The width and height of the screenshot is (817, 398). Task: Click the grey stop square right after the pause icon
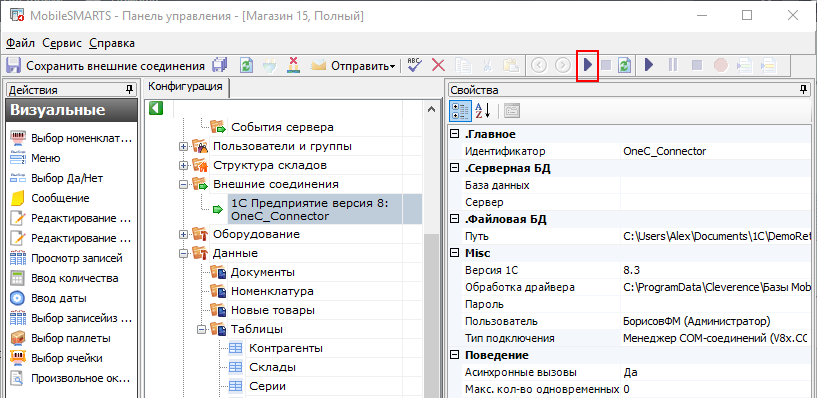point(697,66)
